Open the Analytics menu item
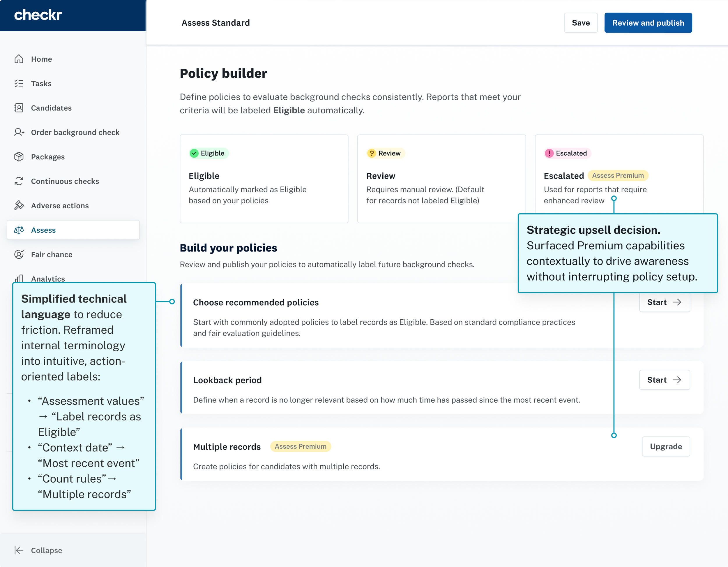The image size is (728, 567). 48,279
